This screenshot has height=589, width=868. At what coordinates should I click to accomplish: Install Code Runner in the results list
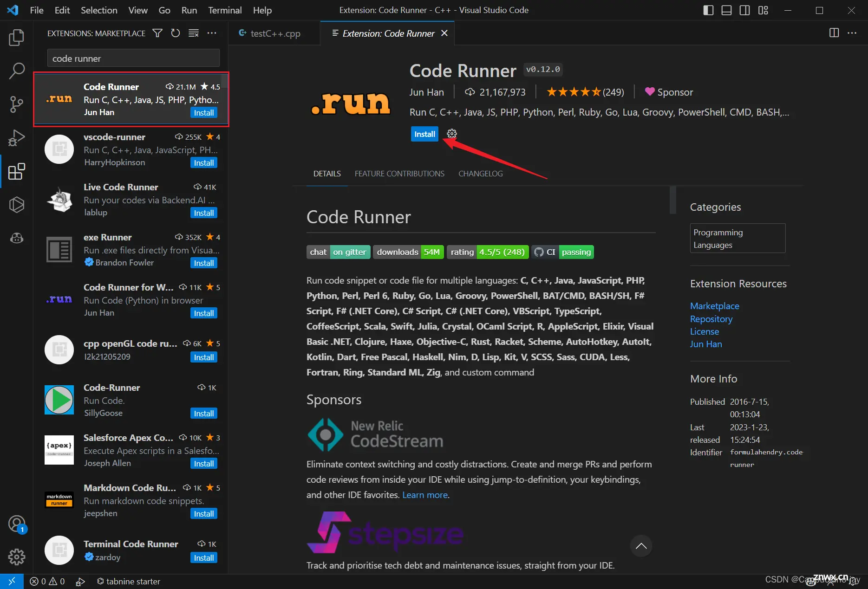(x=204, y=113)
